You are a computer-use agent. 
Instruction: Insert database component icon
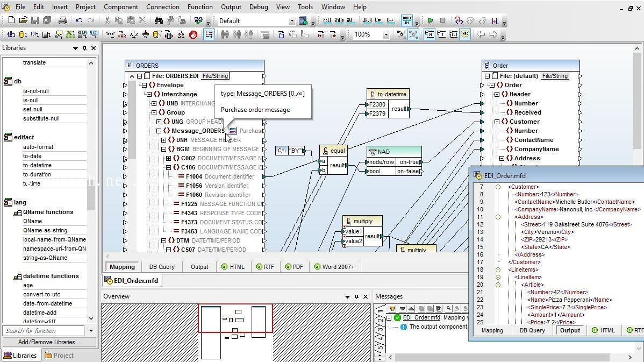[x=23, y=34]
